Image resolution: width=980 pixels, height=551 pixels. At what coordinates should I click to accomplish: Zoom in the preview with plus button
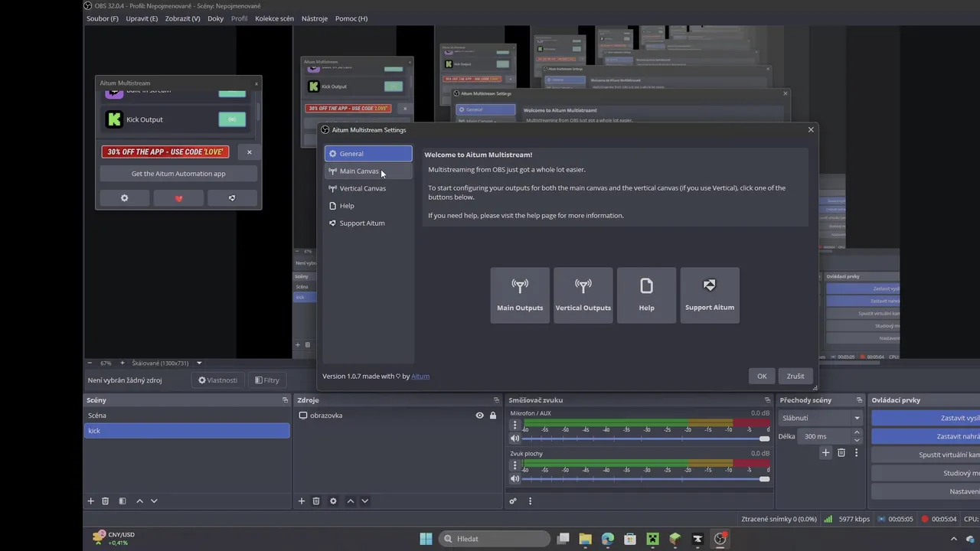tap(122, 363)
